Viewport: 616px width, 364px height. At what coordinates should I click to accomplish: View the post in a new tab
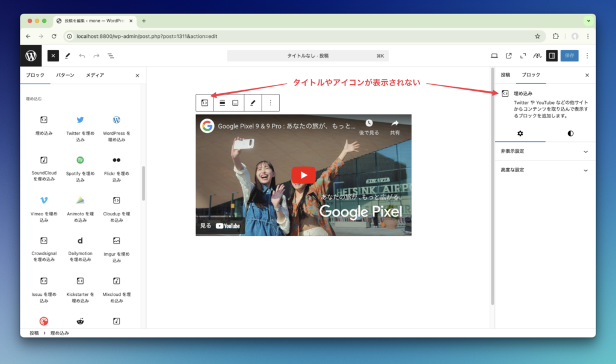point(509,56)
